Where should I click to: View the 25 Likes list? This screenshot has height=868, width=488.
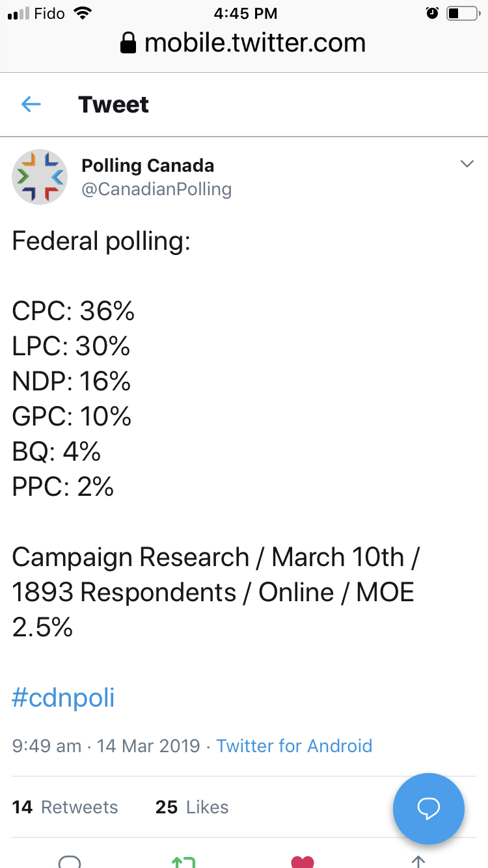(192, 807)
